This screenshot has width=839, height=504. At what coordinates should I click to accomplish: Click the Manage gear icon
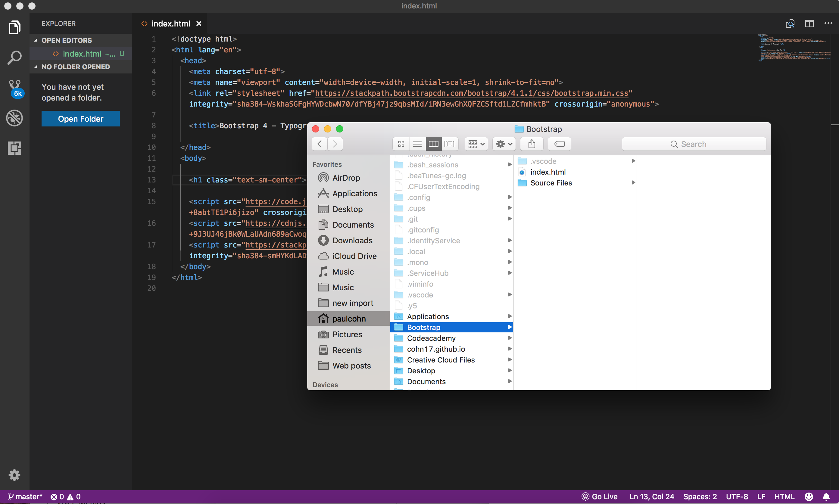[x=14, y=475]
